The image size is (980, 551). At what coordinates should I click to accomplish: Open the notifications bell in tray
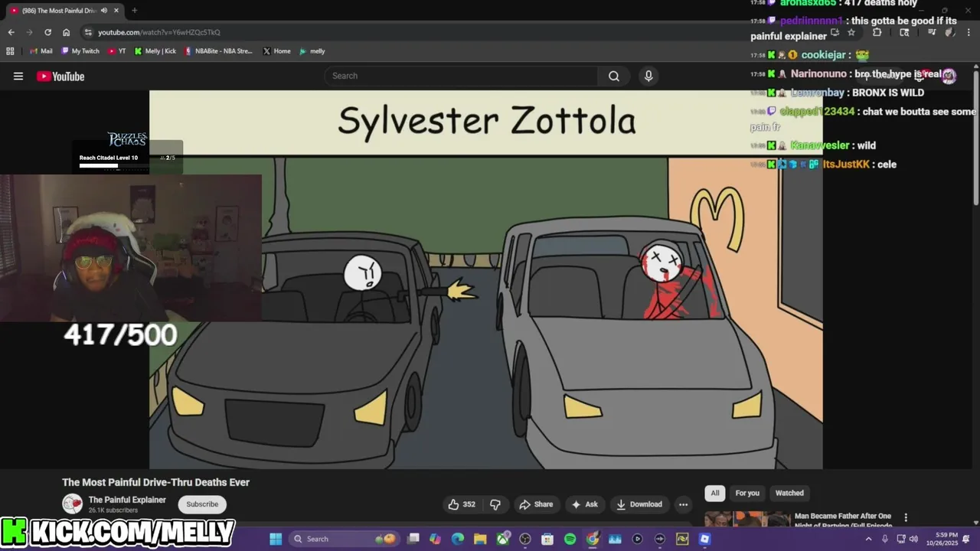click(x=966, y=539)
